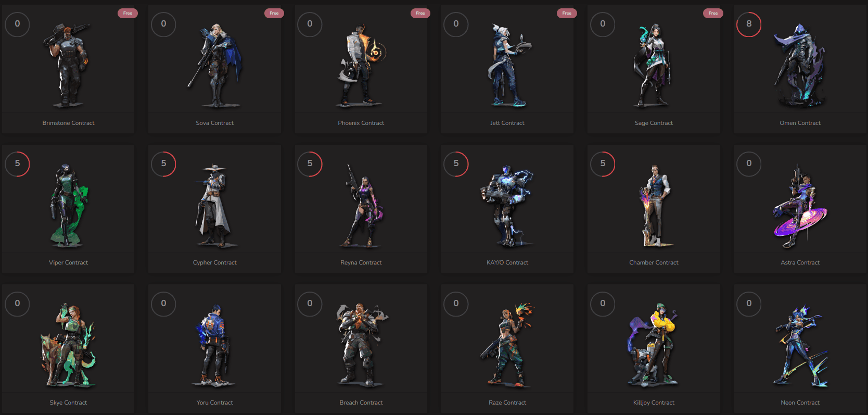Screen dimensions: 868x415
Task: Click the Free badge on Sage card
Action: tap(713, 13)
